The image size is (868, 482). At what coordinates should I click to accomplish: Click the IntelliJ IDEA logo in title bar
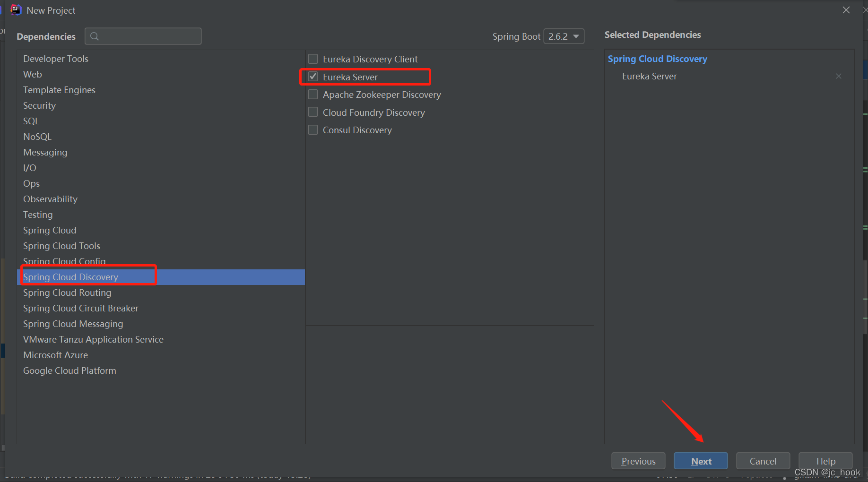click(16, 10)
